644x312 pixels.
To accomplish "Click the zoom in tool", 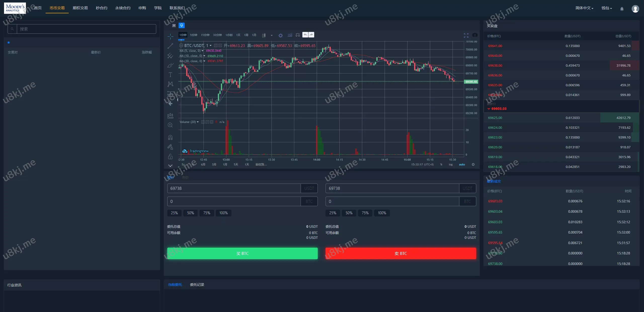I will pyautogui.click(x=170, y=125).
